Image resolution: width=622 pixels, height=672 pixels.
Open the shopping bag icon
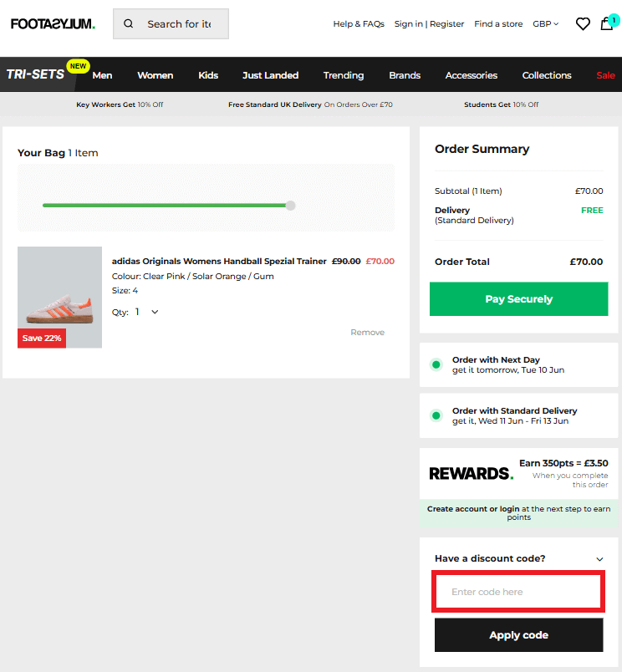coord(607,23)
